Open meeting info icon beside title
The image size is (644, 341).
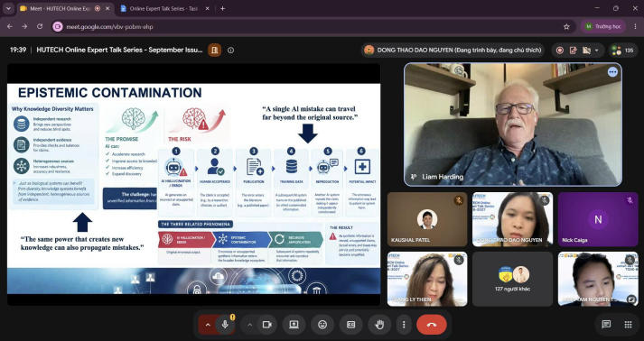tap(231, 50)
